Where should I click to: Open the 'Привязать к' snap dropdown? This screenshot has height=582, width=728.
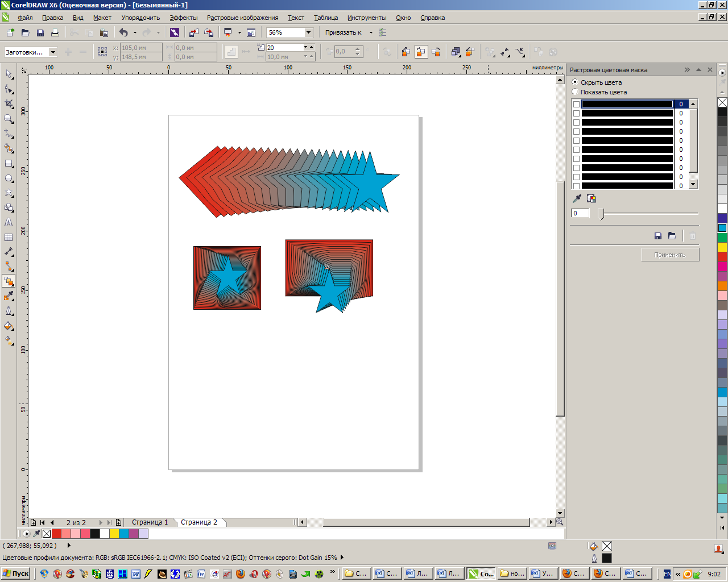coord(371,33)
